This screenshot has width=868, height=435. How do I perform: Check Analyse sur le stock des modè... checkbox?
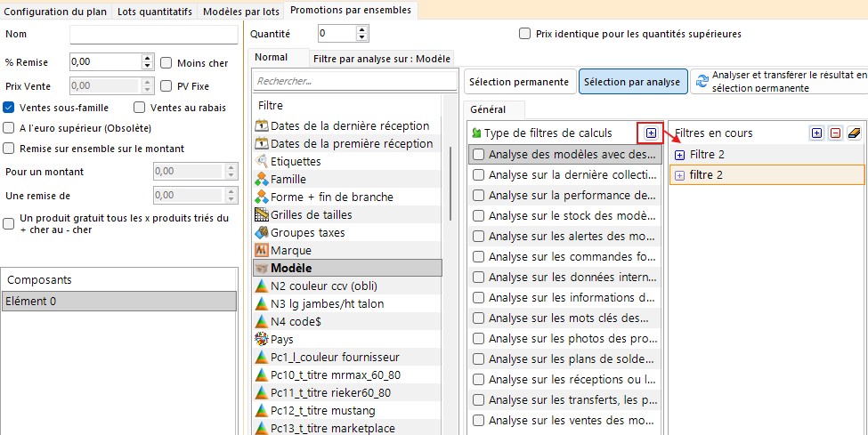click(478, 216)
